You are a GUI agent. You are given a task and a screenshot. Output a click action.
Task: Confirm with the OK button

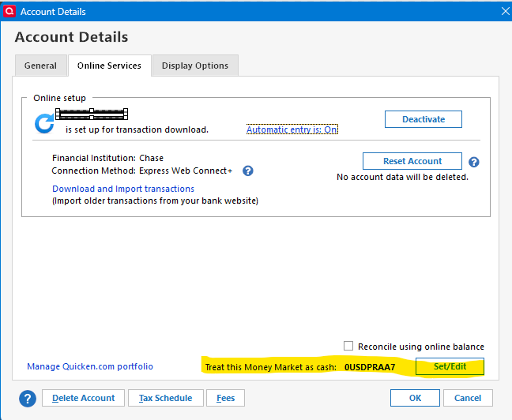click(x=415, y=398)
